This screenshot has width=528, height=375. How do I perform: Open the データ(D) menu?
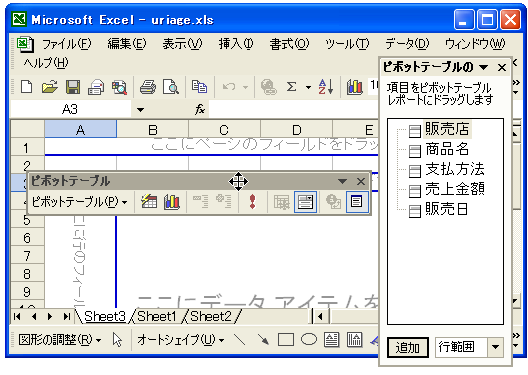tap(407, 44)
